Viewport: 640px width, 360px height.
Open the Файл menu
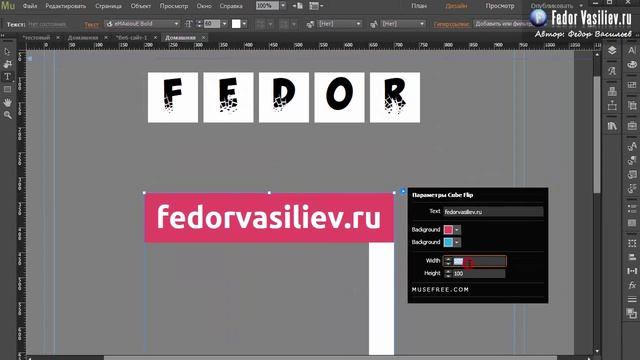(30, 6)
